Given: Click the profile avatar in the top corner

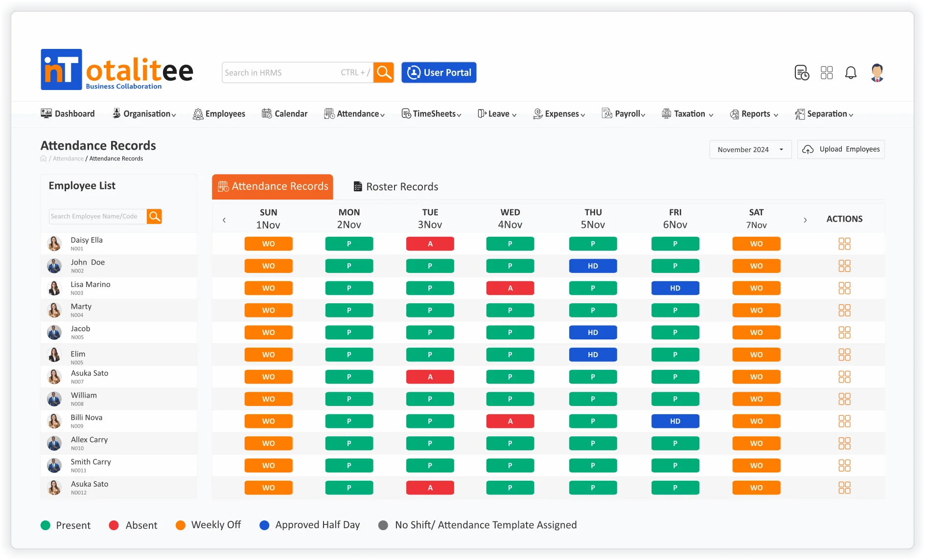Looking at the screenshot, I should click(x=877, y=72).
